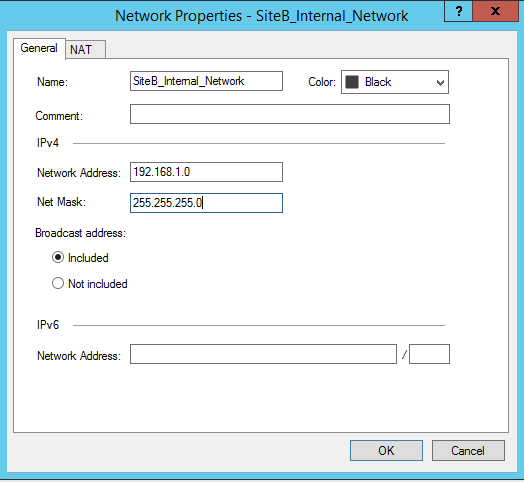Click the dialog title bar text

pos(262,16)
